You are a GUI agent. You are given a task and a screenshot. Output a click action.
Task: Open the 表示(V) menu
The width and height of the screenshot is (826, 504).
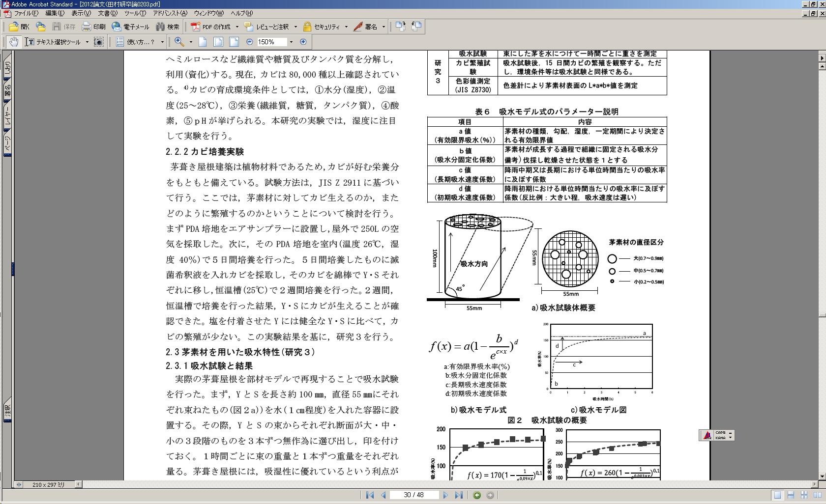[x=81, y=13]
